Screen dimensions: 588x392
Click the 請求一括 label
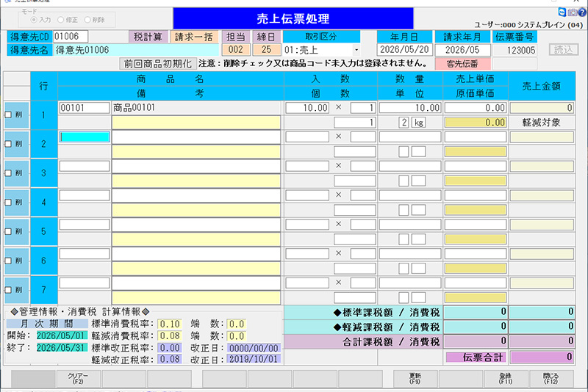(194, 37)
